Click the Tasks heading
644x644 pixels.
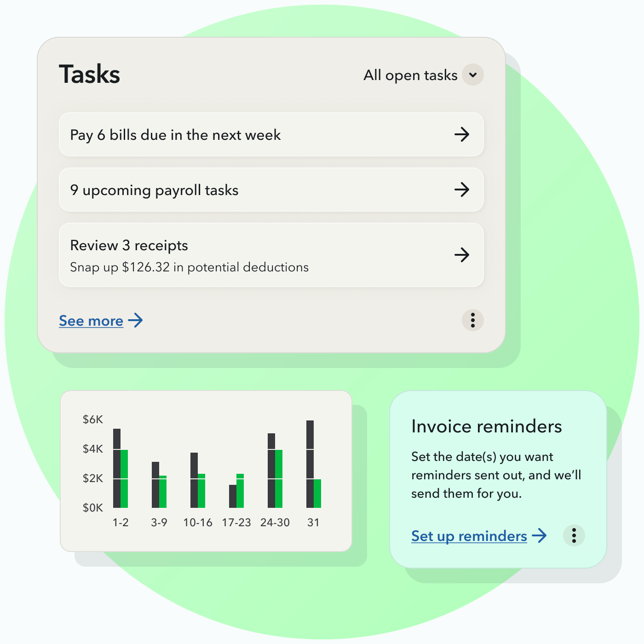(90, 75)
